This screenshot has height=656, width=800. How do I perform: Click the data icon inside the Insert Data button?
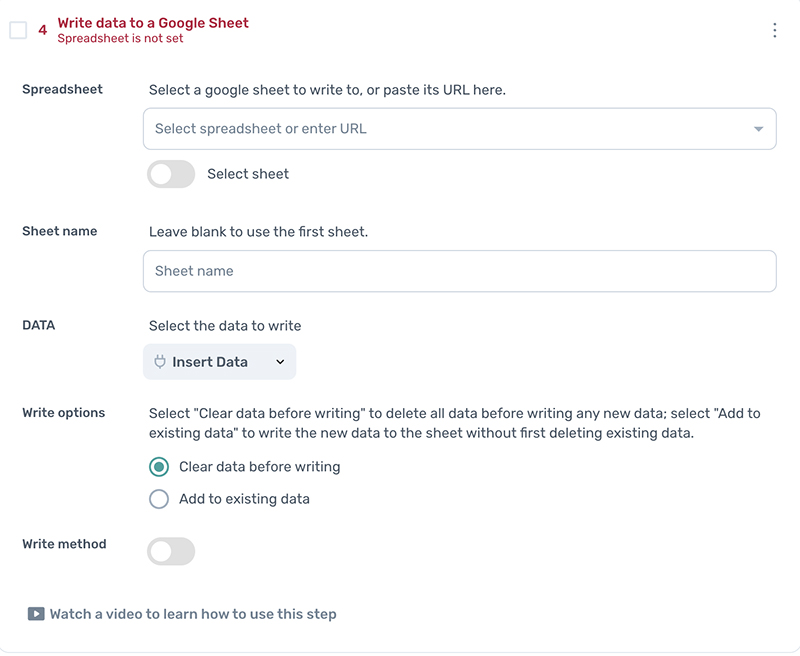tap(160, 362)
